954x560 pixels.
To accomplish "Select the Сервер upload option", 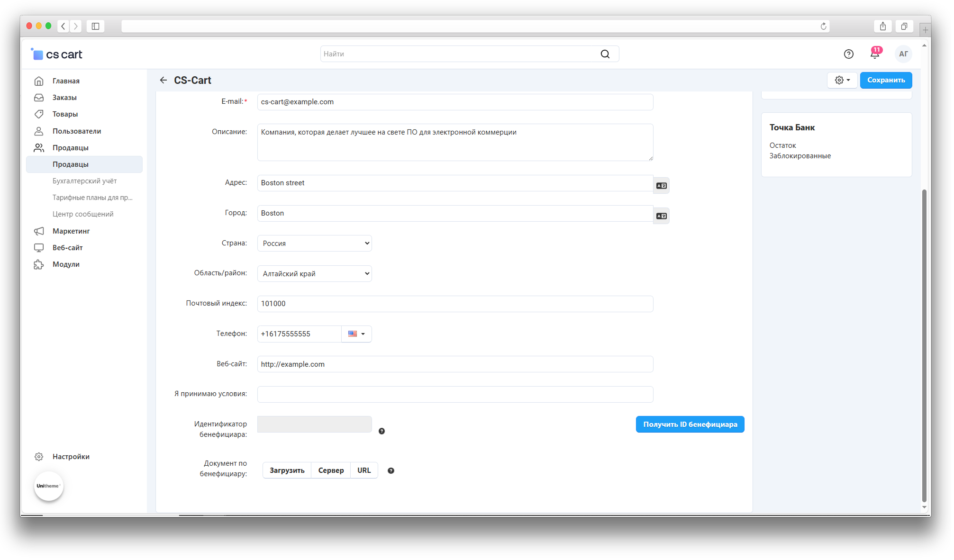I will coord(331,470).
